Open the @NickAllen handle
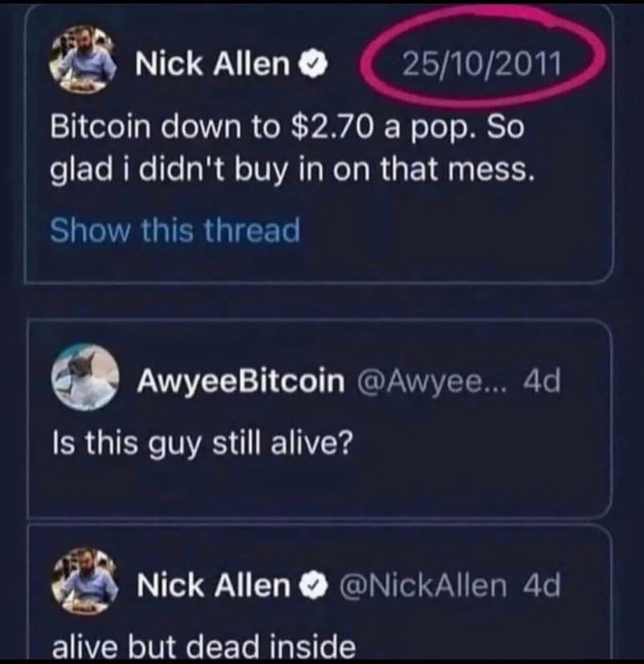 [x=423, y=585]
